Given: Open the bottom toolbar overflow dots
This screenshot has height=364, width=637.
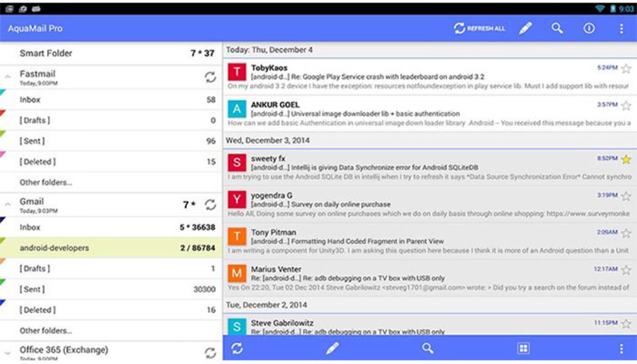Looking at the screenshot, I should click(x=621, y=348).
